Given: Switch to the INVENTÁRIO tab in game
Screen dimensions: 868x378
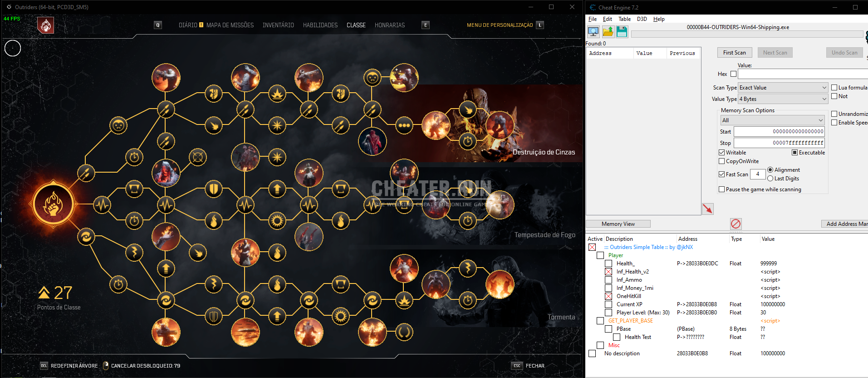Looking at the screenshot, I should click(278, 25).
